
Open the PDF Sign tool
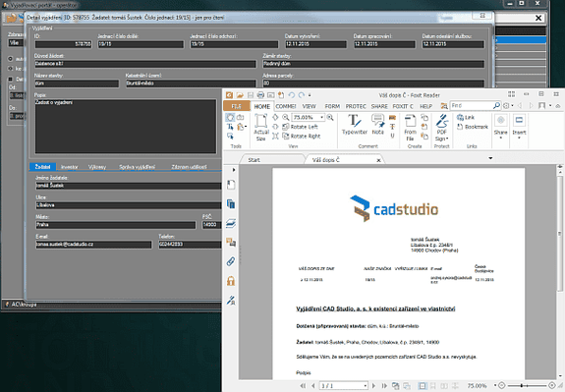coord(442,128)
